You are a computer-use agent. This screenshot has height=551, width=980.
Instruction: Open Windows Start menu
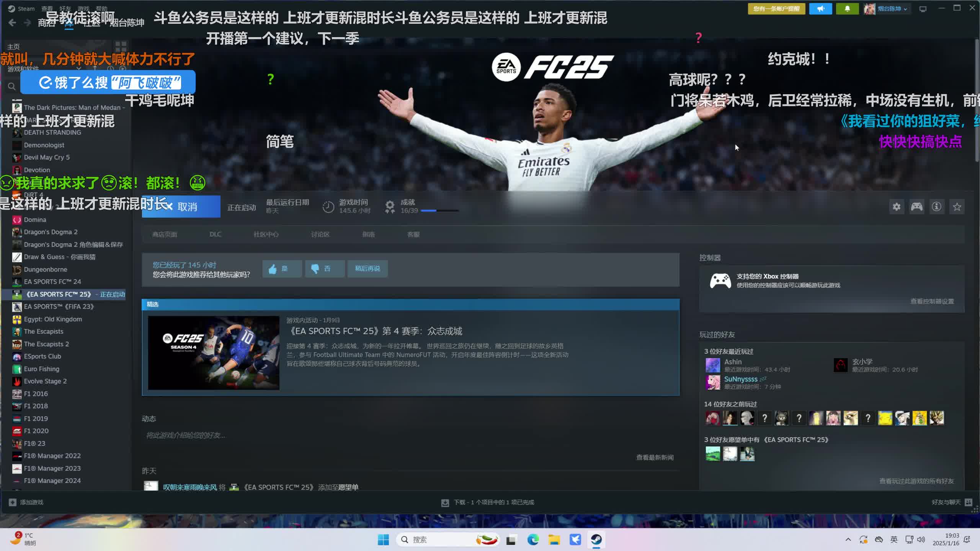coord(383,540)
